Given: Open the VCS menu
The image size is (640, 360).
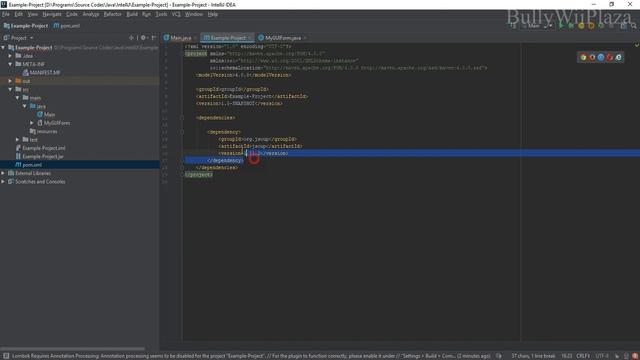Looking at the screenshot, I should 176,14.
